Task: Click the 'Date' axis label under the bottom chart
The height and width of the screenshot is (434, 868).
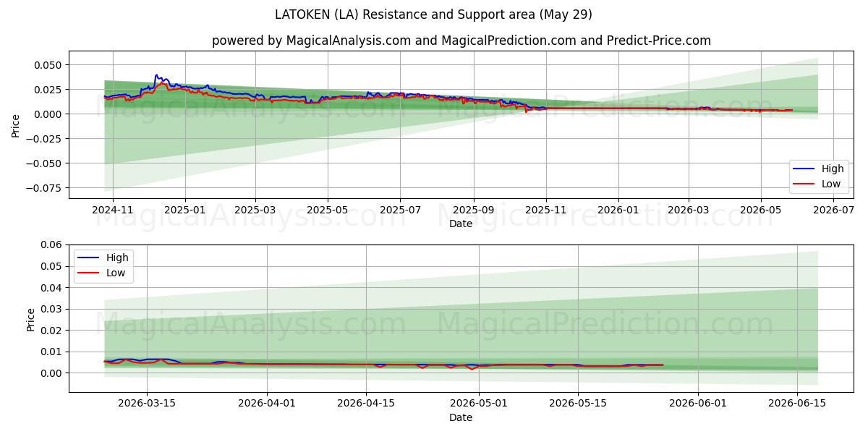Action: point(461,417)
